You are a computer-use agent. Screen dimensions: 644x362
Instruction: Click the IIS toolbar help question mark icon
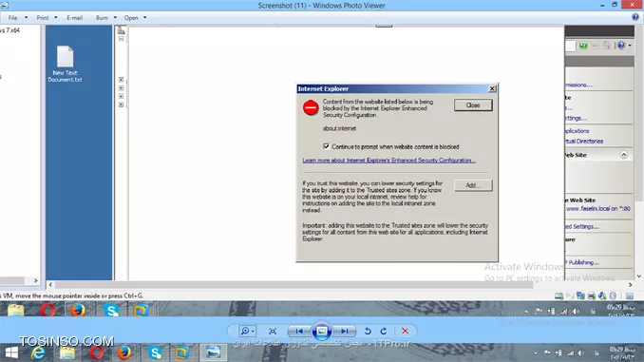[621, 46]
